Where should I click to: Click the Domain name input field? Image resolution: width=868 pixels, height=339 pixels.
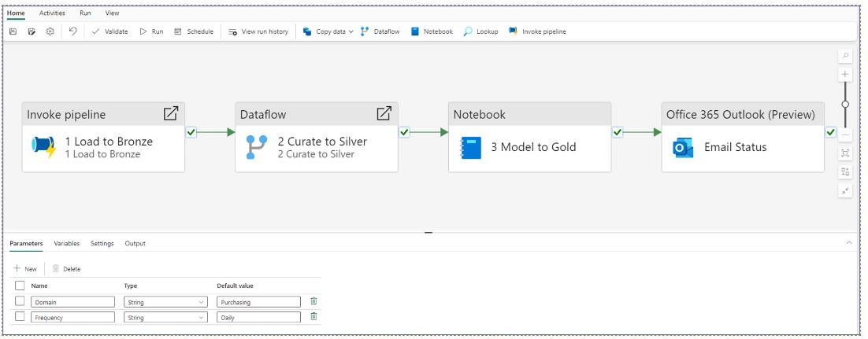click(x=72, y=302)
